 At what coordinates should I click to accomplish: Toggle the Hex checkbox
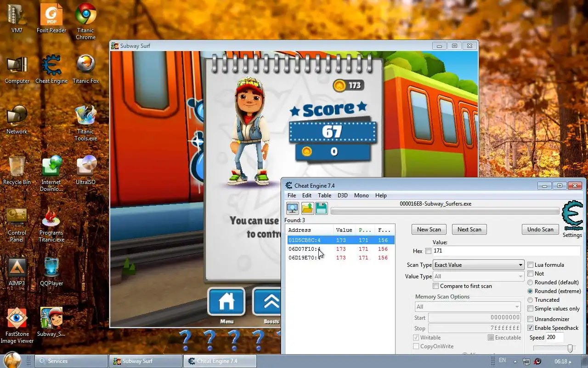pyautogui.click(x=428, y=251)
